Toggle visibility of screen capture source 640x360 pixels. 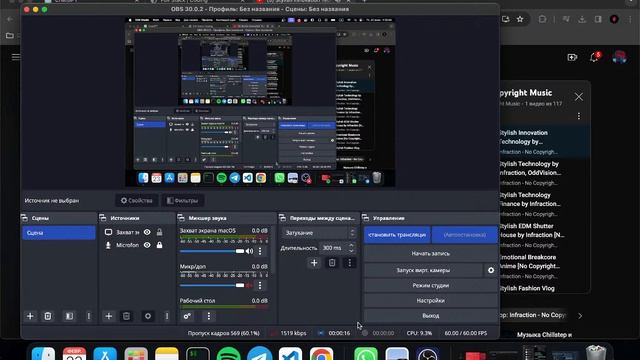tap(147, 232)
